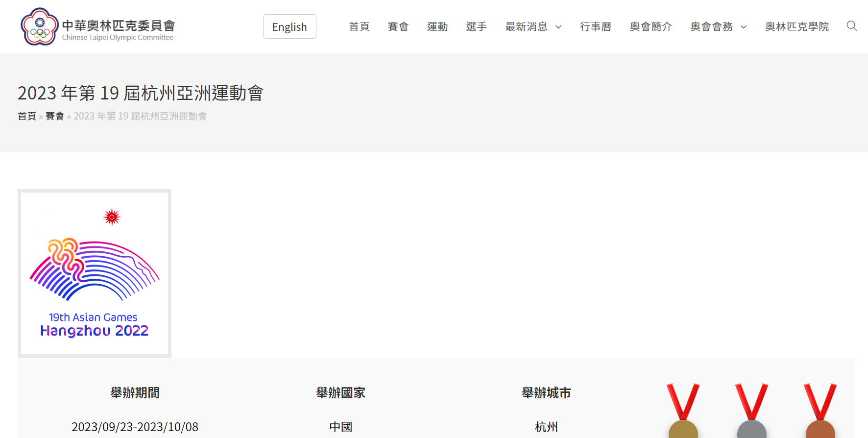Screen dimensions: 868x438
Task: Go to the 運動 menu item
Action: point(437,26)
